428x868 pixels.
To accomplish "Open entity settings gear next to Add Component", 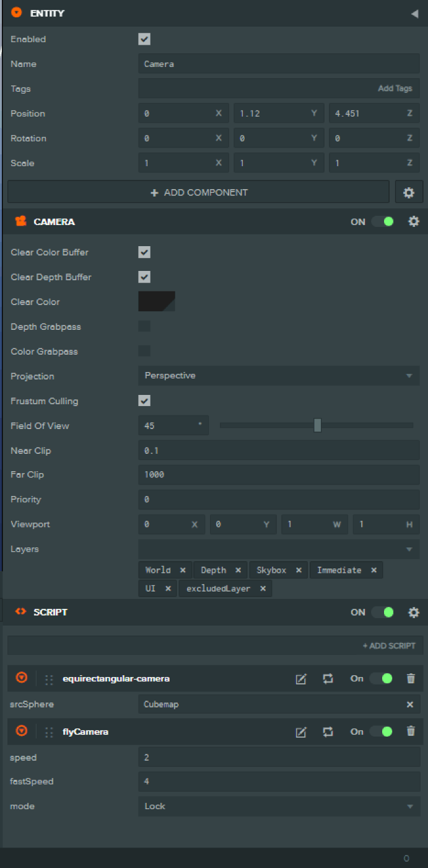I will tap(409, 192).
